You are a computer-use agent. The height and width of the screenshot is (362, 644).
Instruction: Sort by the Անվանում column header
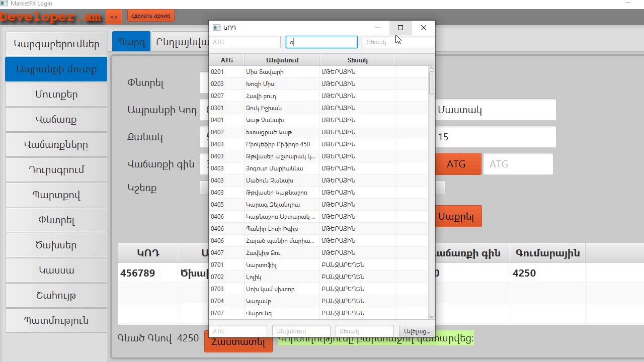pos(282,60)
